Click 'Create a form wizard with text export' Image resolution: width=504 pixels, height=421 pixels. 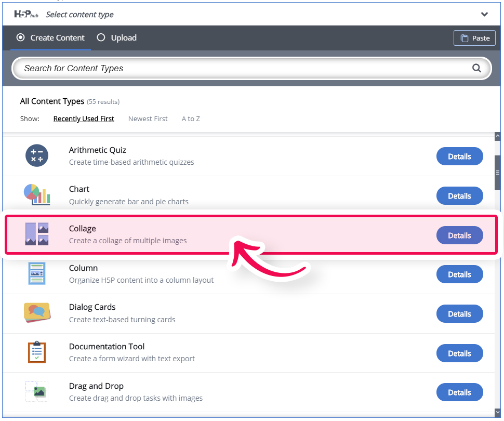tap(132, 359)
